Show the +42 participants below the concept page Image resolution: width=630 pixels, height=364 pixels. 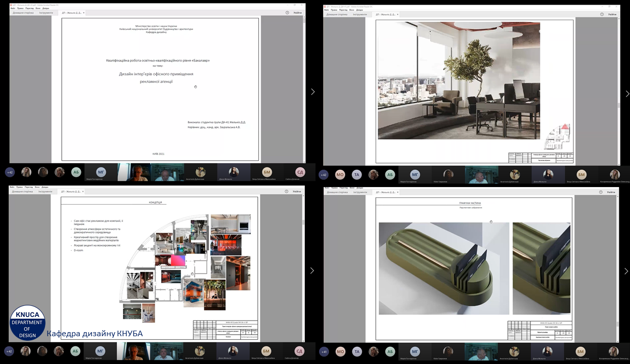[9, 351]
